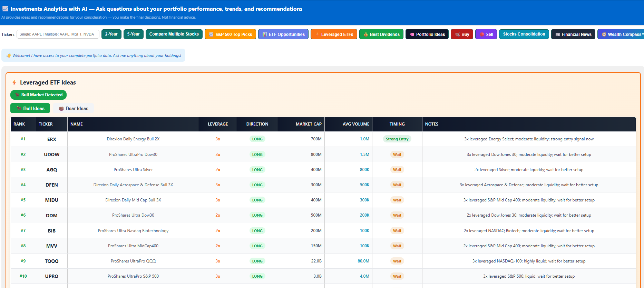Open ETF Opportunities
This screenshot has height=288, width=644.
click(283, 34)
